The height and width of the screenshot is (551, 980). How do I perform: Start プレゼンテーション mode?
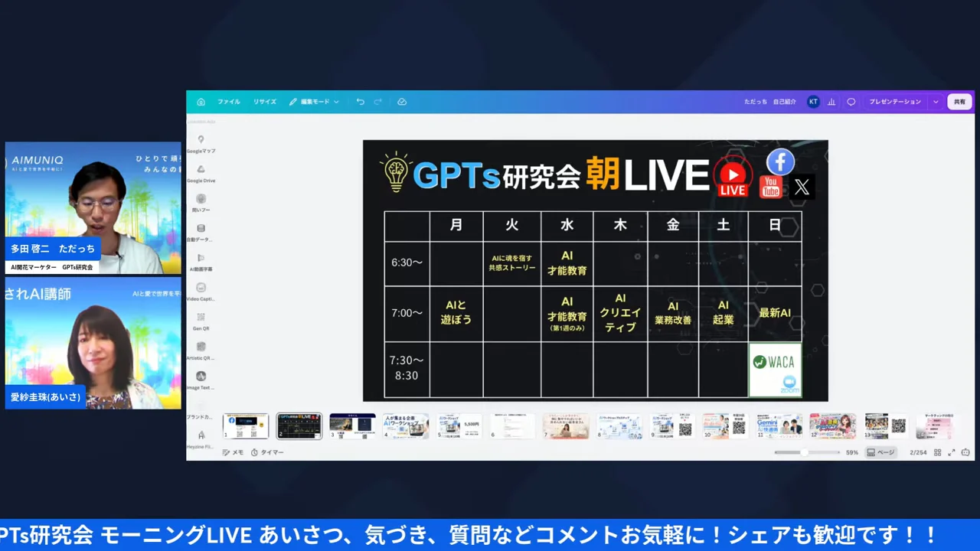coord(895,102)
